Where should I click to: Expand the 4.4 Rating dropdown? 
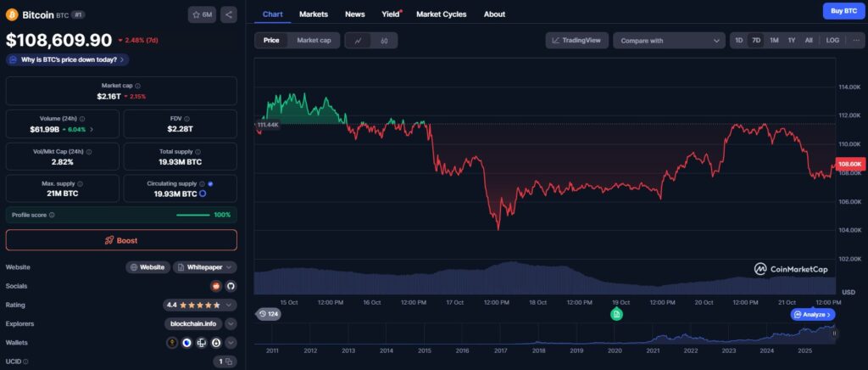[x=200, y=306]
